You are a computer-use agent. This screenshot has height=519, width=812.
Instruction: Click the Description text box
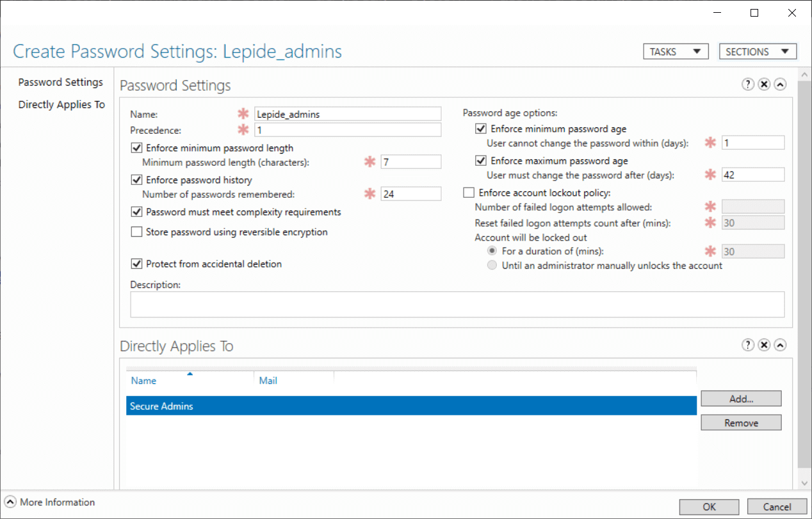click(457, 305)
